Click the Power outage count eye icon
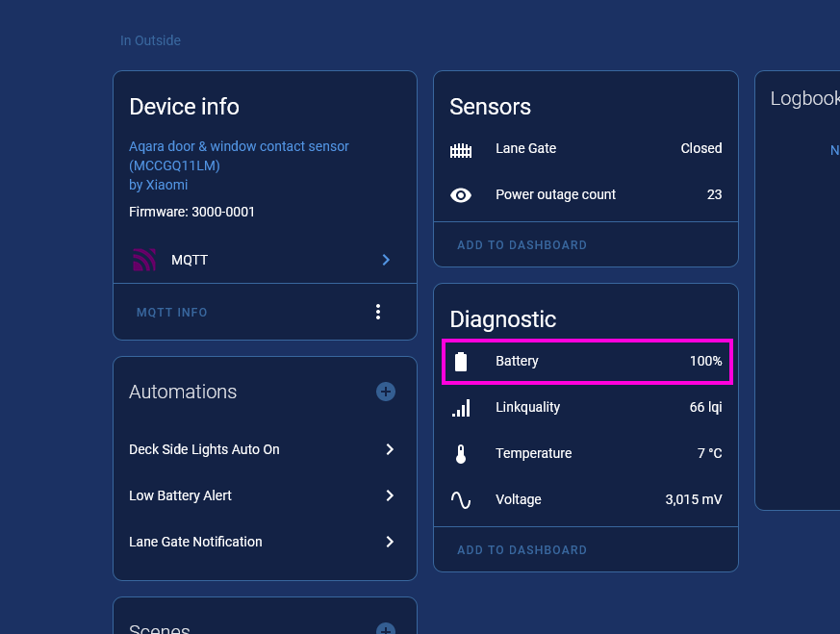 (461, 195)
